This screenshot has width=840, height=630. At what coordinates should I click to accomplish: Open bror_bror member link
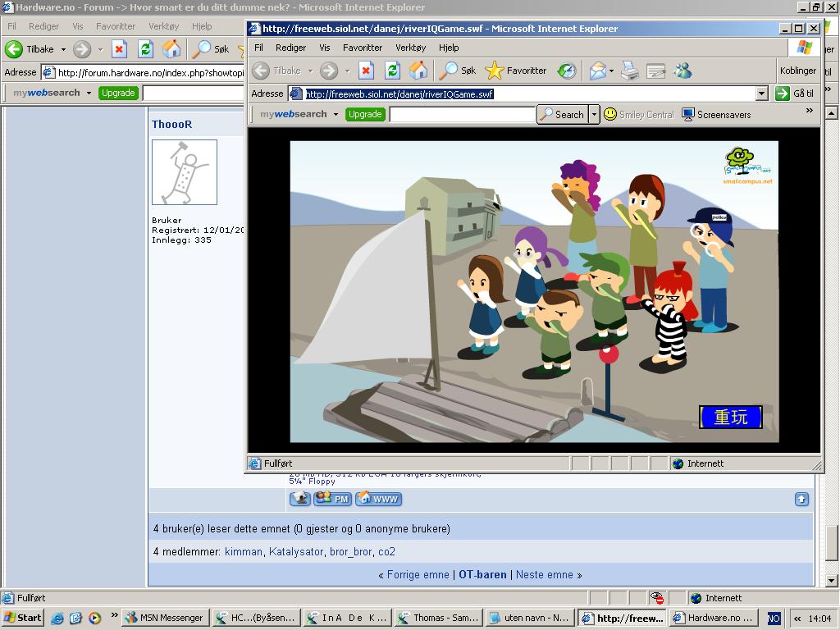point(351,552)
